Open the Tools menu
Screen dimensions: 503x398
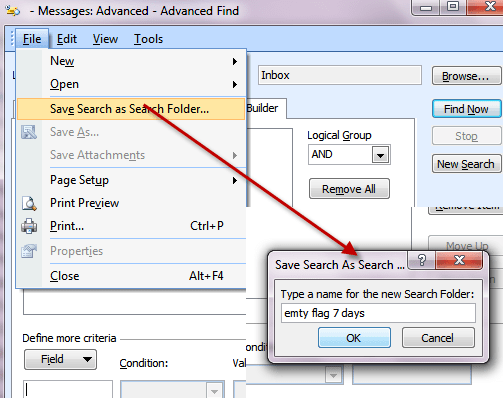[x=148, y=39]
